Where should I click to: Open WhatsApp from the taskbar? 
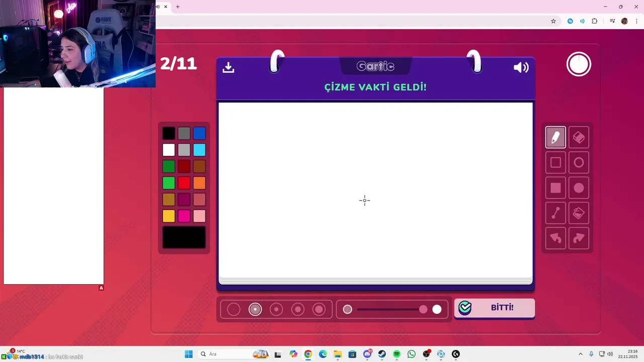(x=412, y=354)
